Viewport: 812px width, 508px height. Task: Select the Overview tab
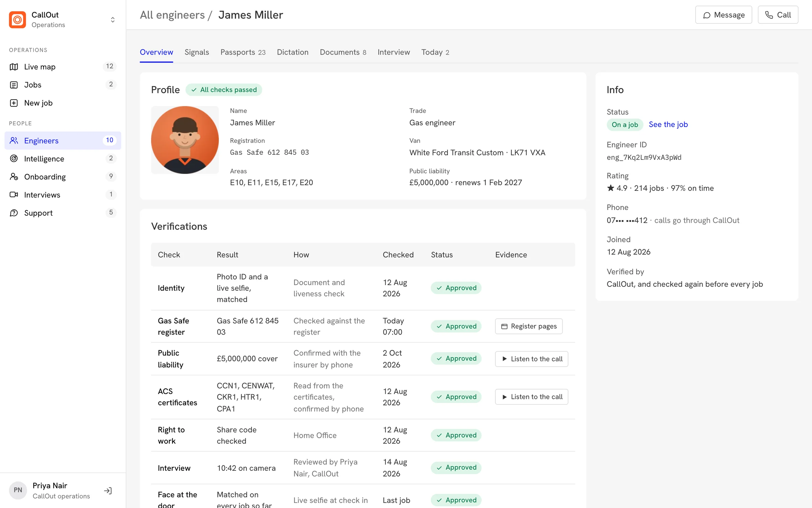click(156, 52)
